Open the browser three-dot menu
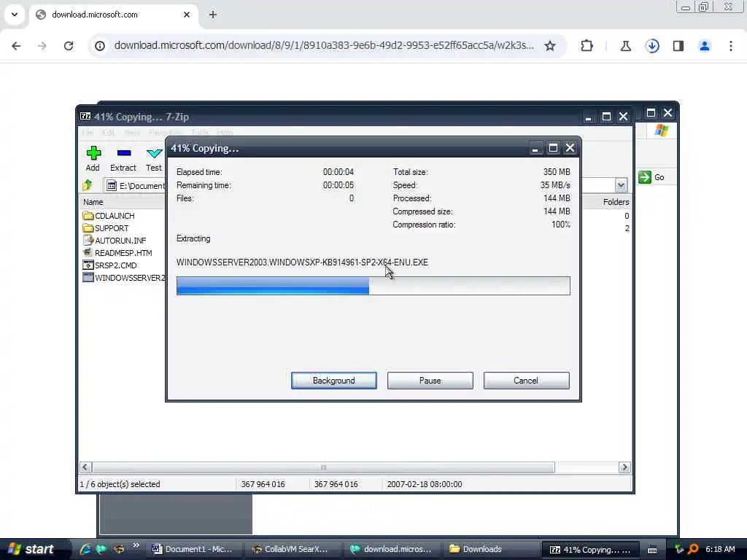The width and height of the screenshot is (747, 560). [x=731, y=46]
